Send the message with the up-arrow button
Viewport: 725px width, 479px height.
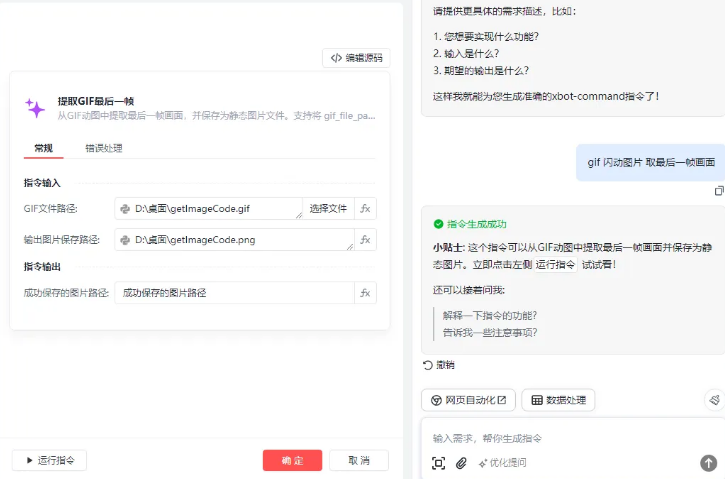point(708,462)
